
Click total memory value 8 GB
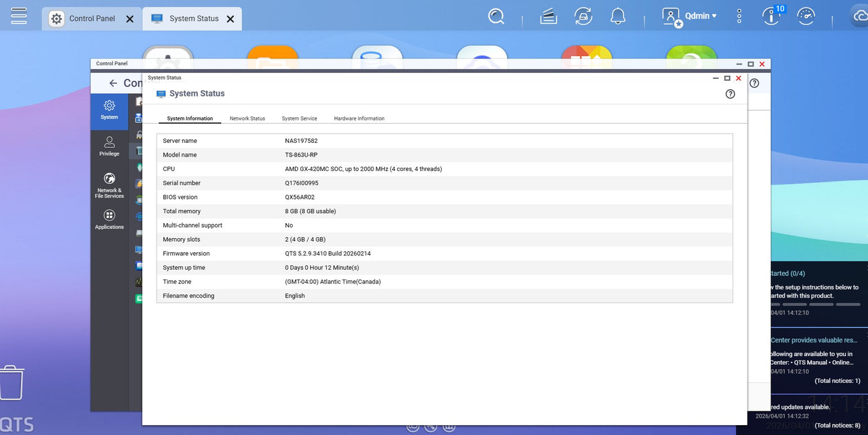tap(311, 211)
